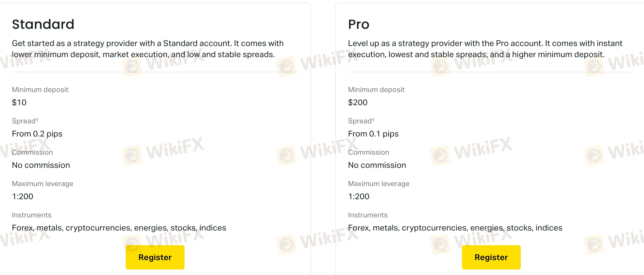Click Spread footnote label in Standard card
The height and width of the screenshot is (275, 644).
[25, 121]
